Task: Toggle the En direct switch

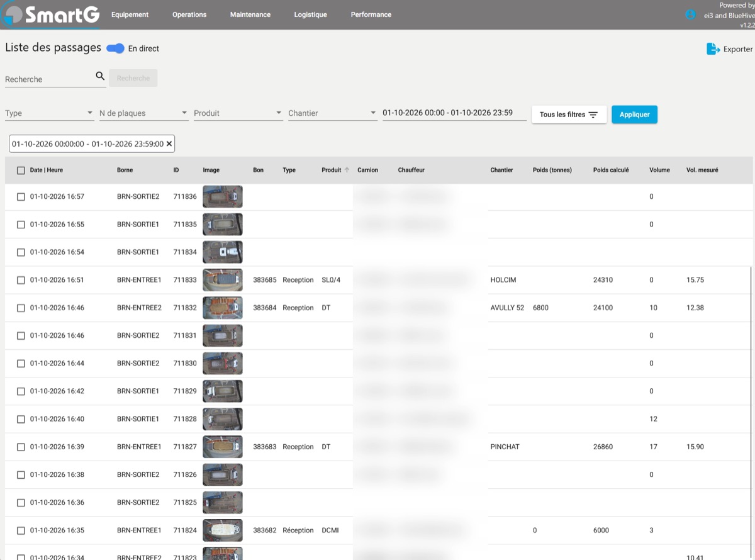Action: pos(115,48)
